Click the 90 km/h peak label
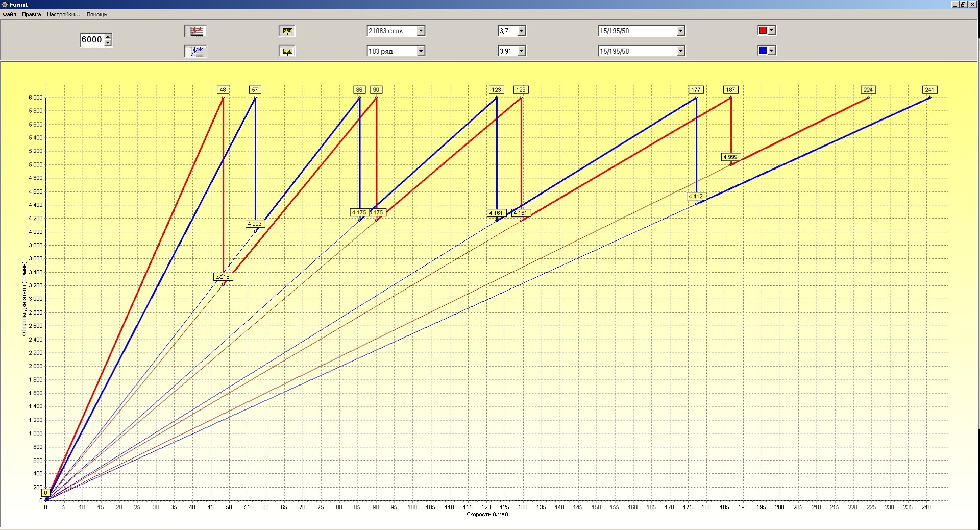The height and width of the screenshot is (530, 980). pyautogui.click(x=376, y=90)
